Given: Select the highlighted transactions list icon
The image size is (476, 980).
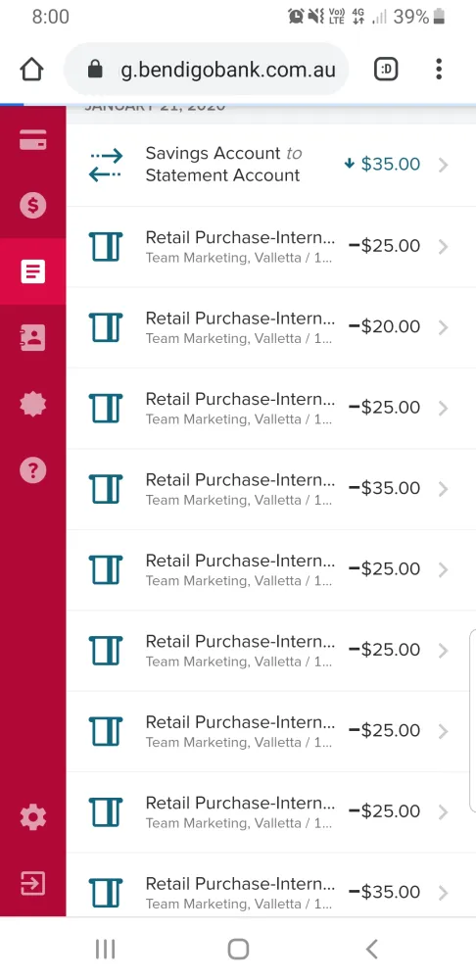Looking at the screenshot, I should [32, 271].
